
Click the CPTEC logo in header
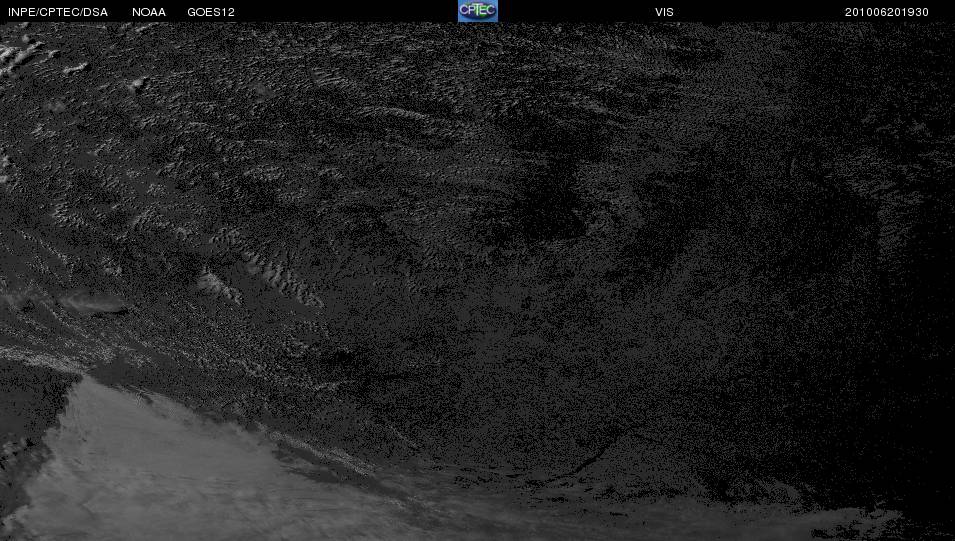pyautogui.click(x=478, y=11)
